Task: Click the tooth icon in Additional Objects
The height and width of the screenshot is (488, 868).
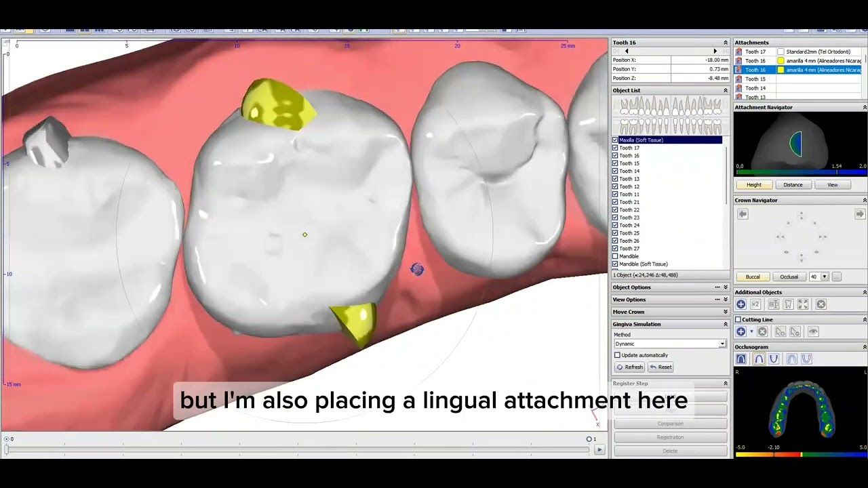Action: coord(789,305)
